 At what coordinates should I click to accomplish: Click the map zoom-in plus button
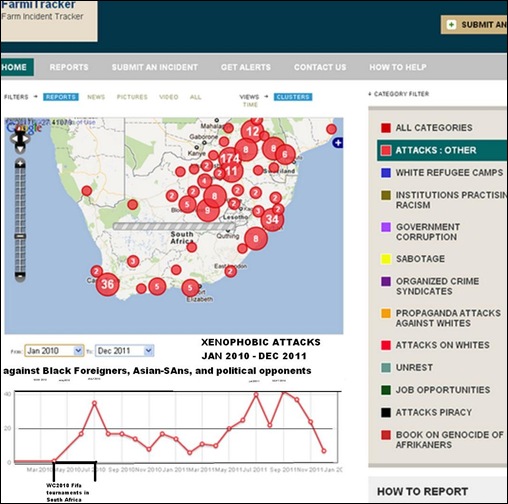20,163
